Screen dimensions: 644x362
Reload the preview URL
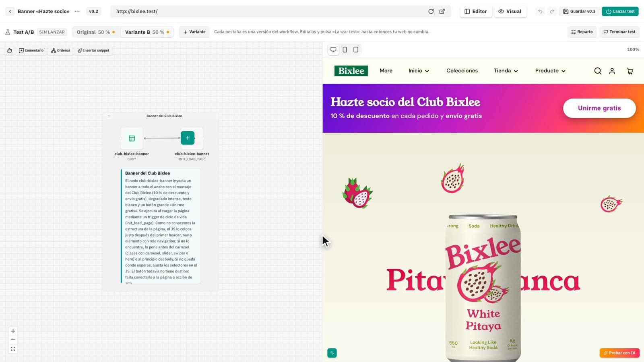(x=431, y=11)
